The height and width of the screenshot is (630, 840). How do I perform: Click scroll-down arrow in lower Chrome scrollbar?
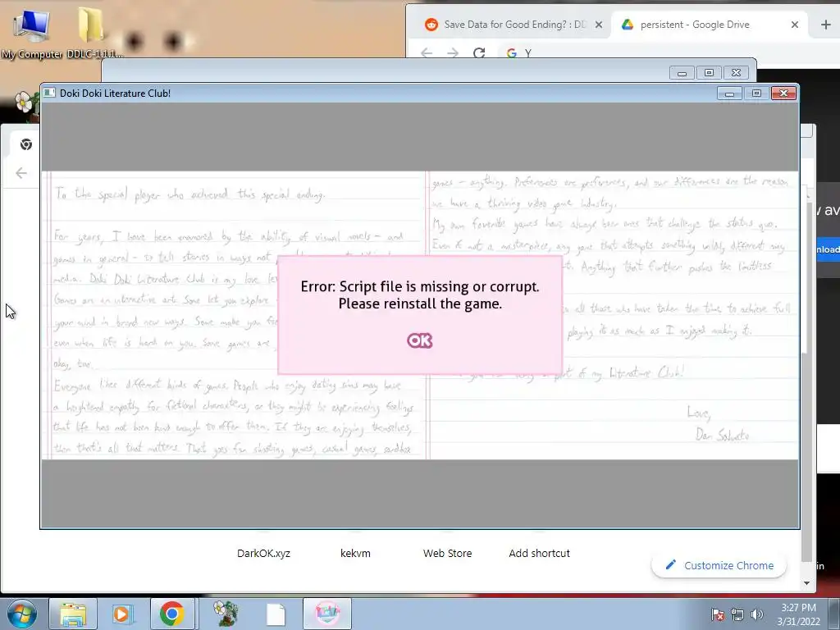(807, 583)
